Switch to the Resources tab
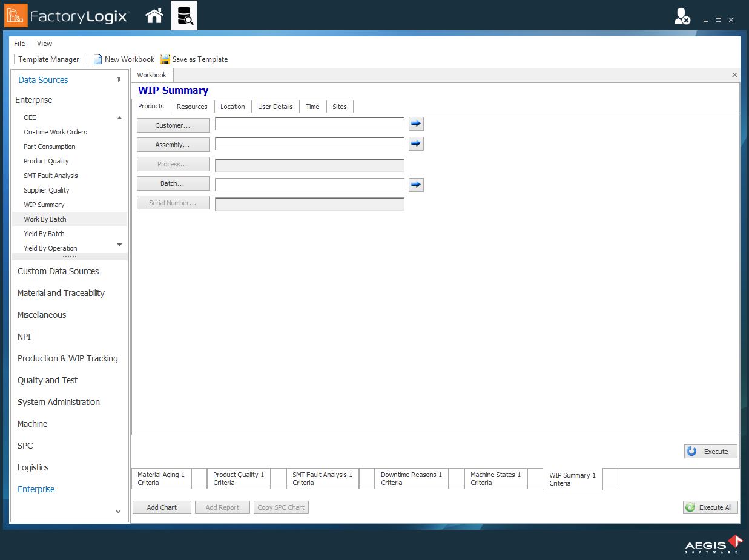This screenshot has width=749, height=560. pyautogui.click(x=192, y=107)
